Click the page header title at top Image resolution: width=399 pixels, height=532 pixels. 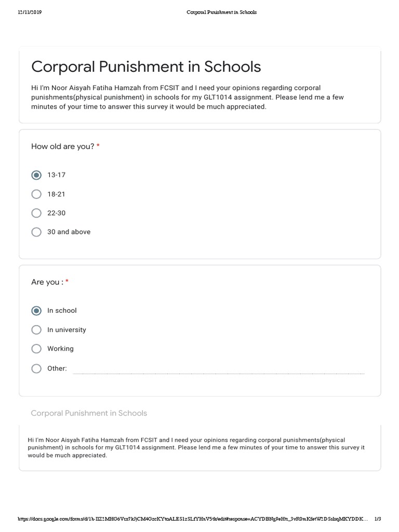tap(221, 12)
